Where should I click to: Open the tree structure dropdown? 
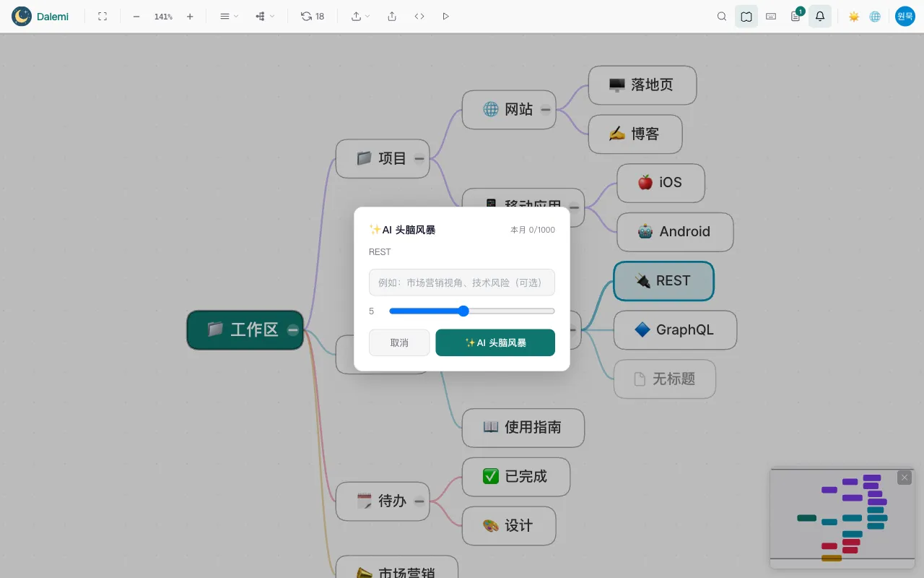265,16
